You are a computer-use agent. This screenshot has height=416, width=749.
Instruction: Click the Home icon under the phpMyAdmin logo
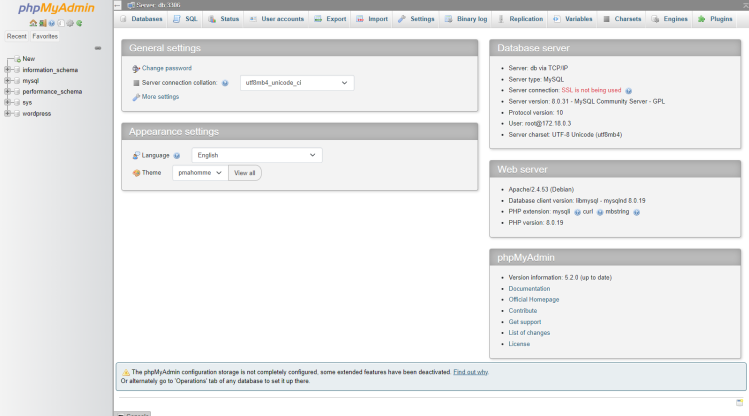[33, 23]
